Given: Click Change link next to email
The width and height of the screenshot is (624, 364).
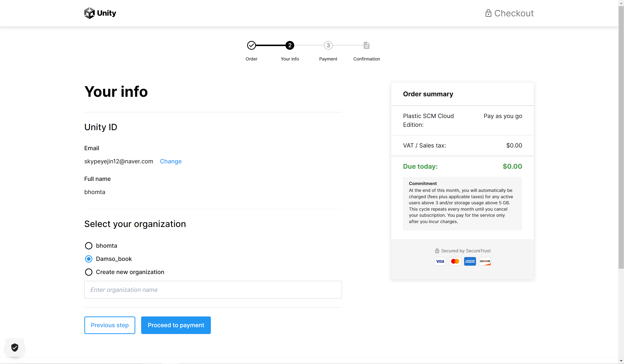Looking at the screenshot, I should (x=171, y=161).
